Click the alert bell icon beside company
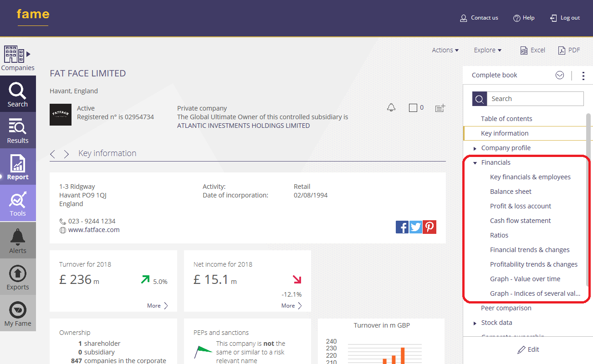Screen dimensions: 593x364 (391, 108)
